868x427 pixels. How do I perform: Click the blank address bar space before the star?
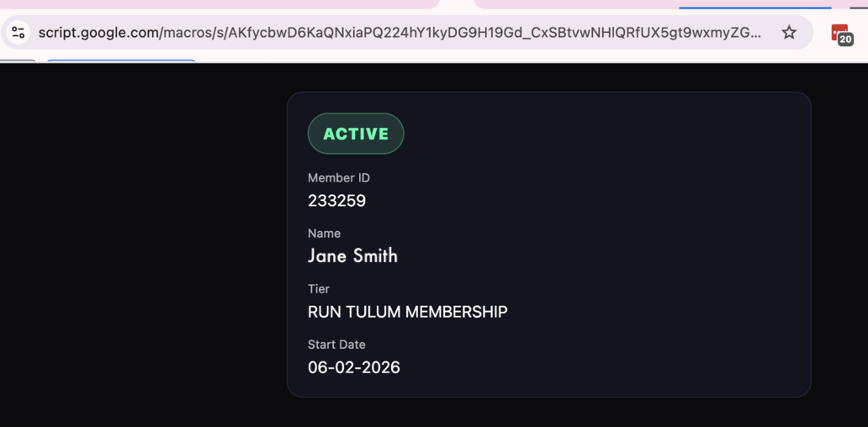(x=770, y=33)
